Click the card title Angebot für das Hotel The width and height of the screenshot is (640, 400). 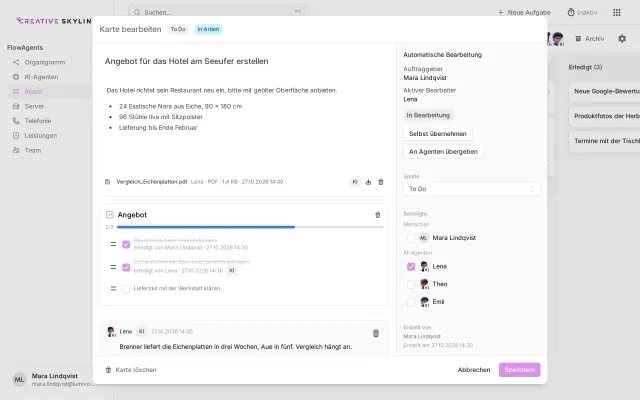(x=187, y=61)
